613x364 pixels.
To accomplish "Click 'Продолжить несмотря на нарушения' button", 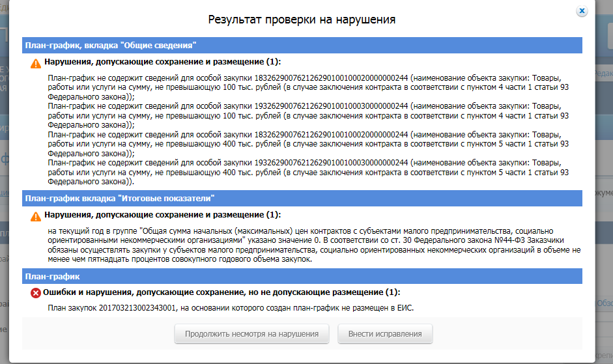I will coord(251,334).
